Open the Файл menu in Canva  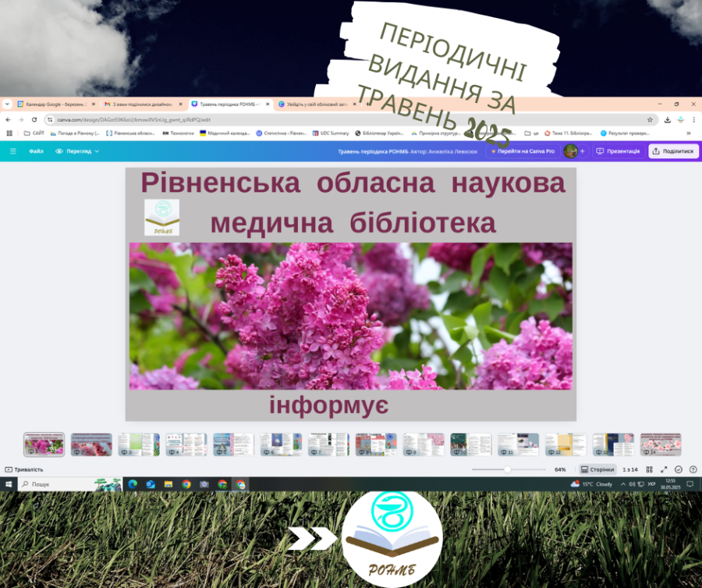click(x=36, y=151)
